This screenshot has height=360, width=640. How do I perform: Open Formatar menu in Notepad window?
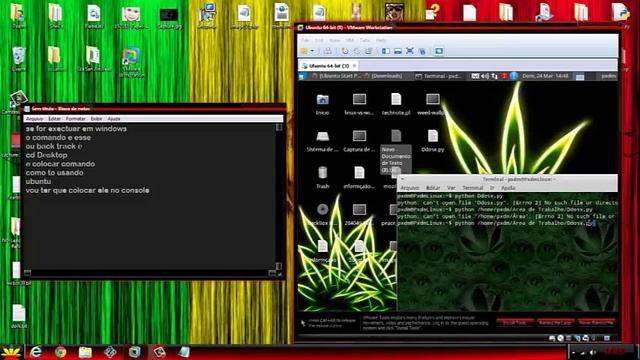coord(76,119)
